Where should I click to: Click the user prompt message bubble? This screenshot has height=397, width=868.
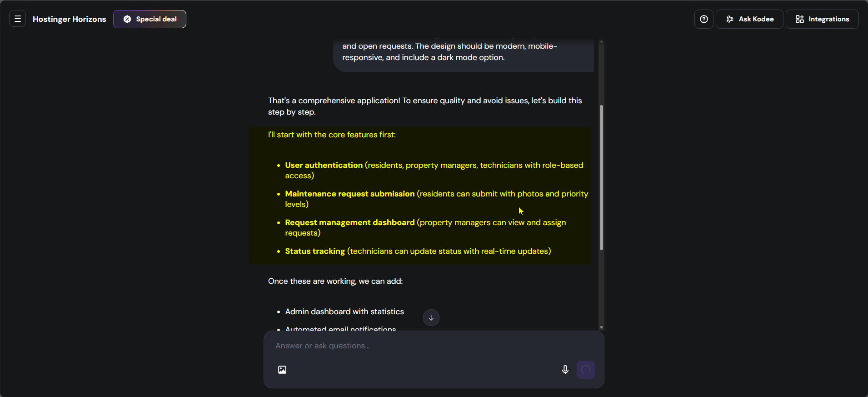click(464, 52)
